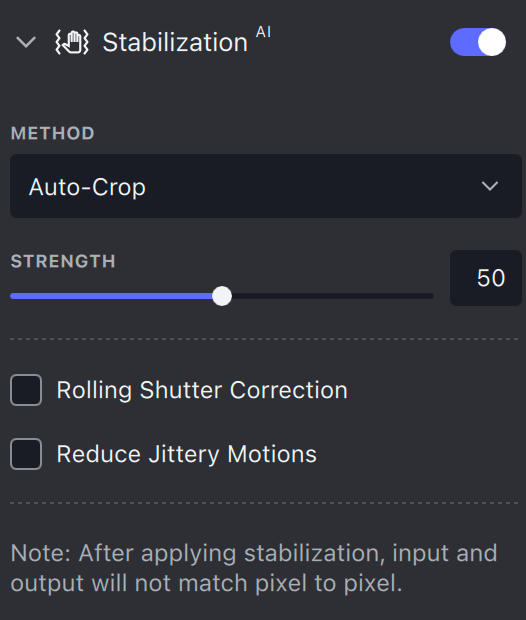Screen dimensions: 526x620
Task: Click the unfilled part of the Strength track
Action: point(333,296)
